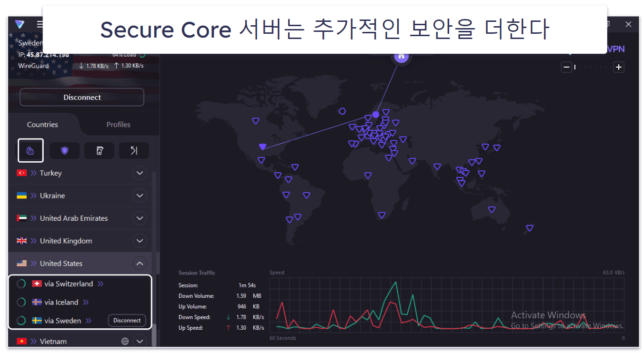
Task: Click the Canada server marker on map
Action: (255, 121)
